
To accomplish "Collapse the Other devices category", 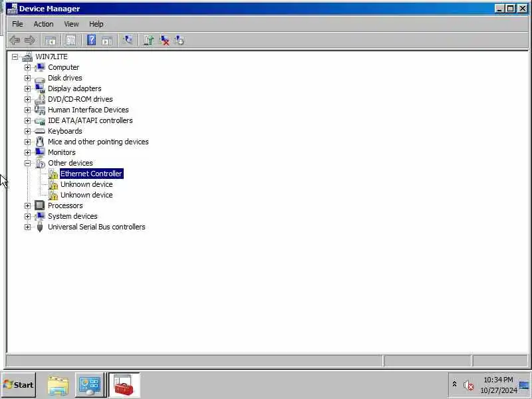I will point(27,163).
